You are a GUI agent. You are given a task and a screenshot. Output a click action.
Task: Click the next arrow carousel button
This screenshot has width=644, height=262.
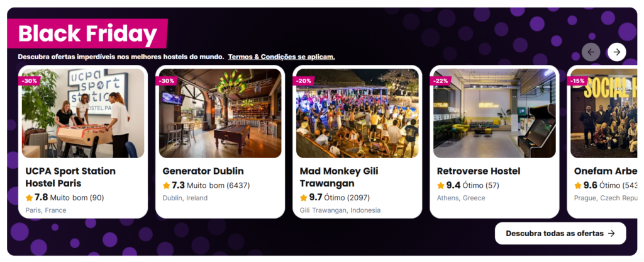(617, 52)
